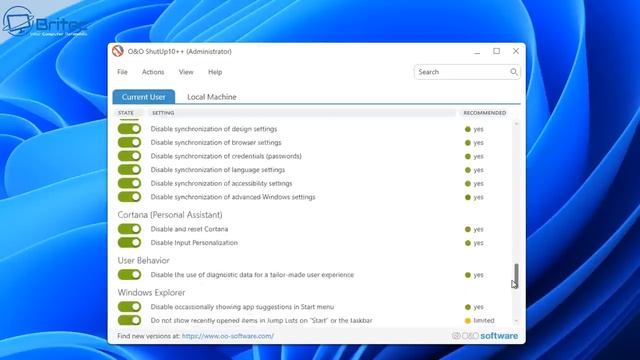Screen dimensions: 640x360
Task: Open the File menu
Action: click(x=122, y=72)
